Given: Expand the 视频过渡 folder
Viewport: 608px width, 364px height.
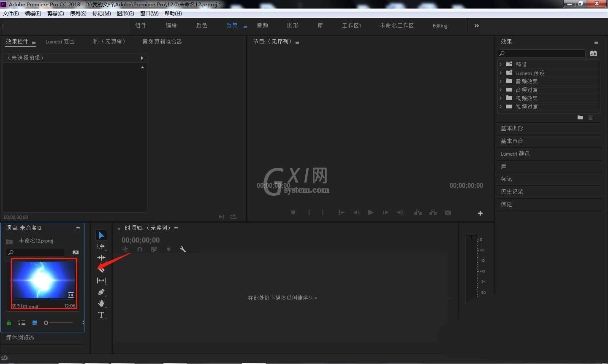Looking at the screenshot, I should click(501, 106).
